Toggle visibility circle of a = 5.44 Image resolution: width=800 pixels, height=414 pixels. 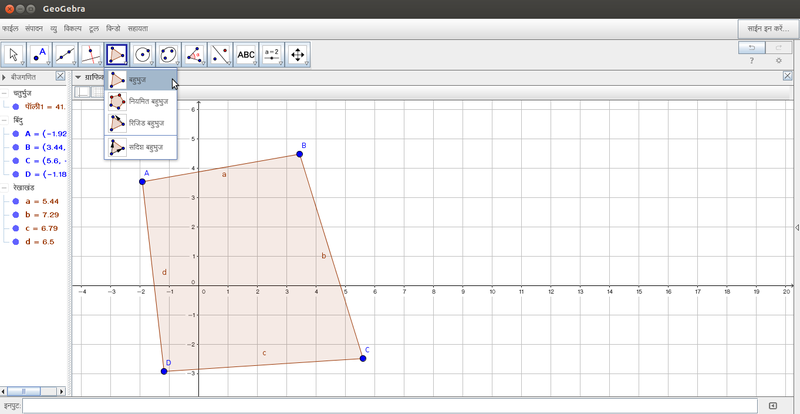(15, 201)
